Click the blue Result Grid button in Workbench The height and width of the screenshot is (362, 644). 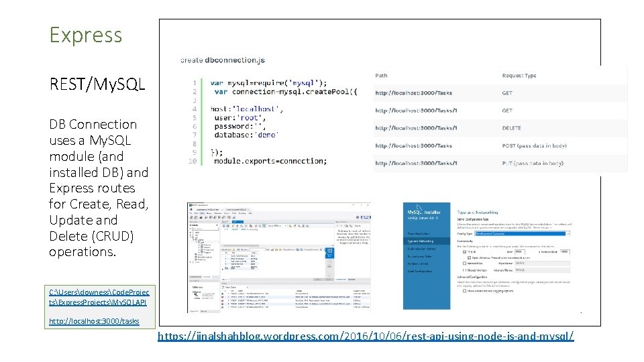[x=329, y=253]
